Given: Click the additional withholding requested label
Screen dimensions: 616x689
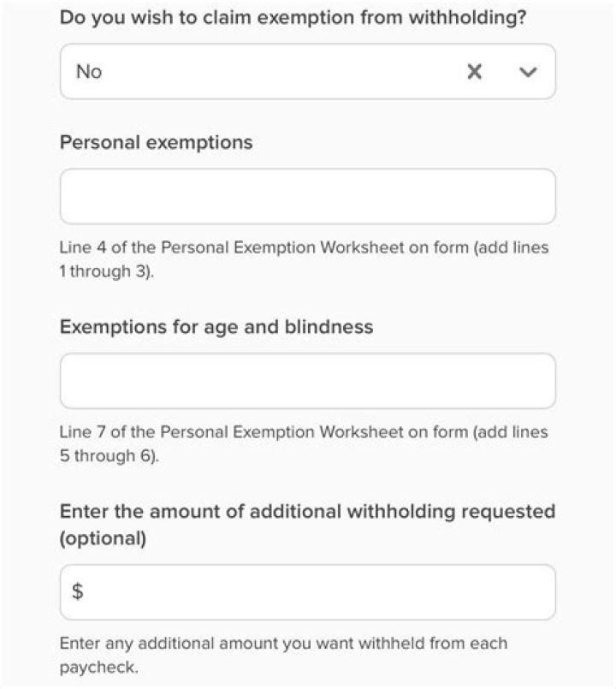Looking at the screenshot, I should pyautogui.click(x=306, y=511).
